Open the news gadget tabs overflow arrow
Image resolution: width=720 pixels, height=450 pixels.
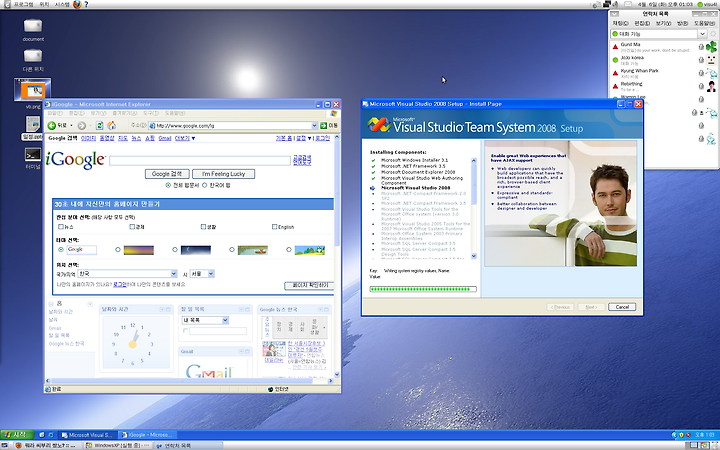pyautogui.click(x=324, y=327)
